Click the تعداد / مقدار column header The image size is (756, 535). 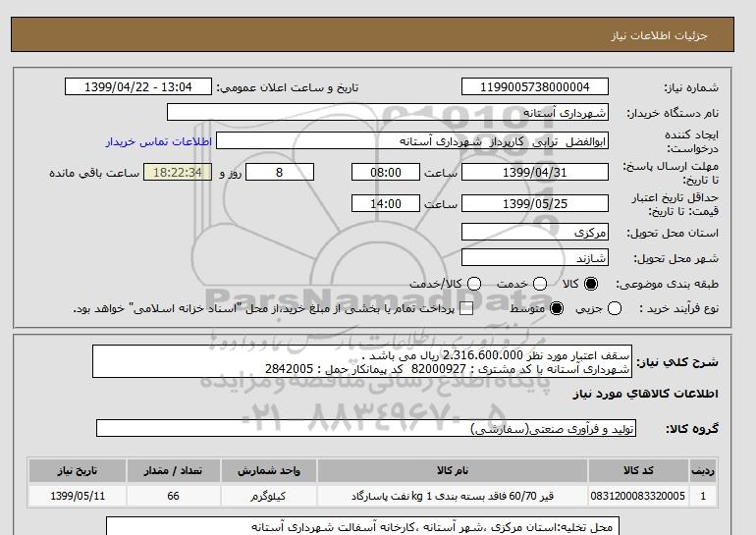[173, 470]
